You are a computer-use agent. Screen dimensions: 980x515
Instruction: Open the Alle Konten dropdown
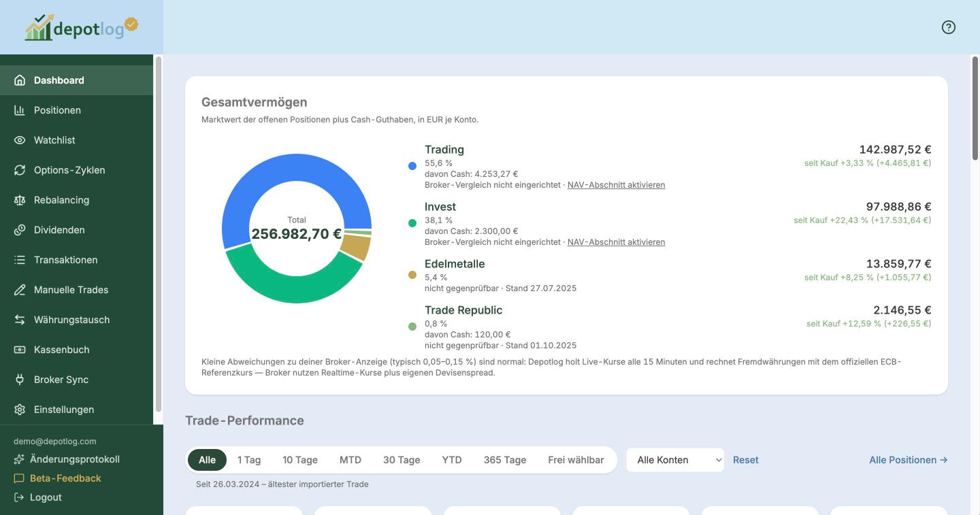tap(675, 460)
